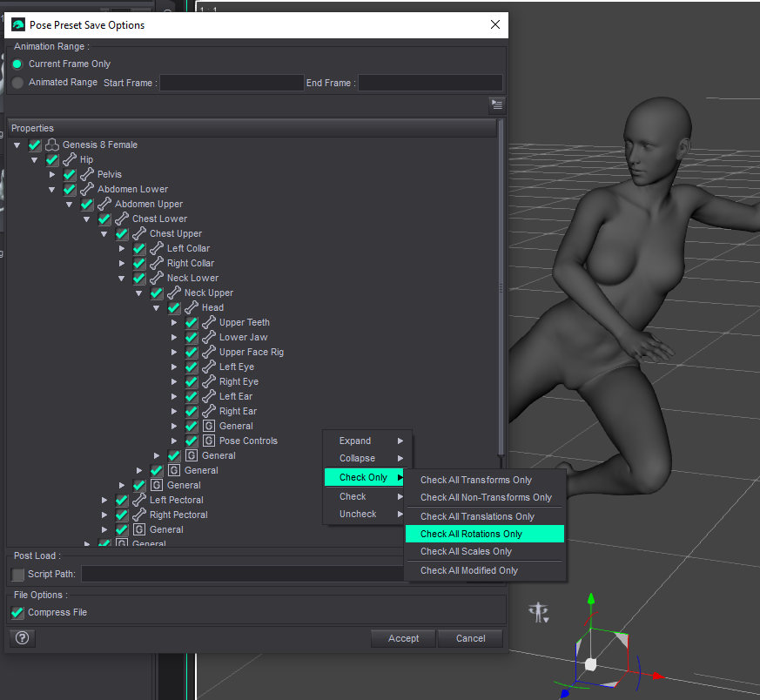Viewport: 760px width, 700px height.
Task: Uncheck the Compress File checkbox
Action: coord(17,613)
